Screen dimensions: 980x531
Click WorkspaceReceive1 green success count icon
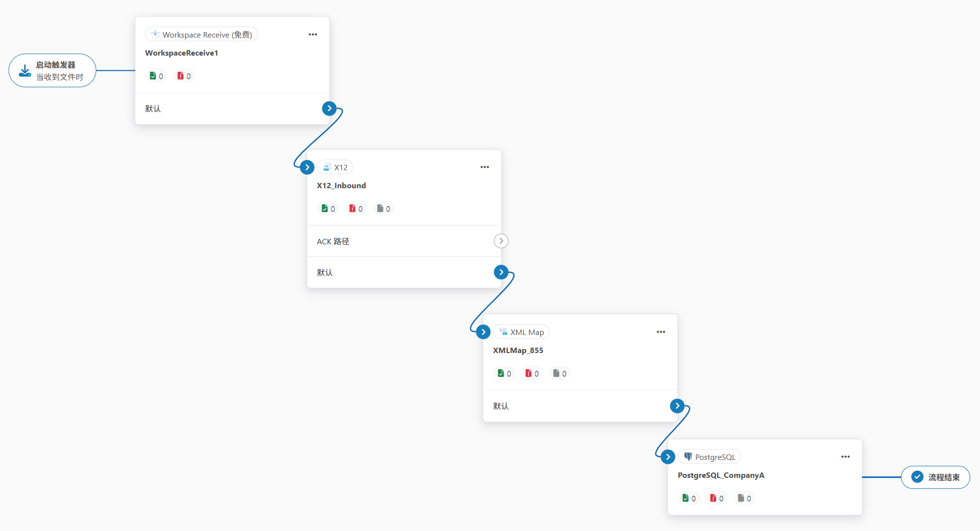(153, 76)
